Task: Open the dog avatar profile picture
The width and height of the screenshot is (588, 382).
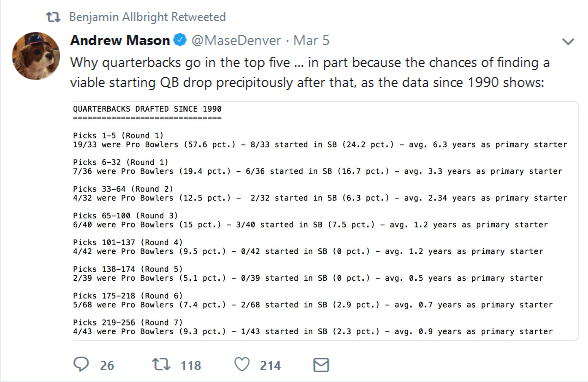Action: (36, 55)
